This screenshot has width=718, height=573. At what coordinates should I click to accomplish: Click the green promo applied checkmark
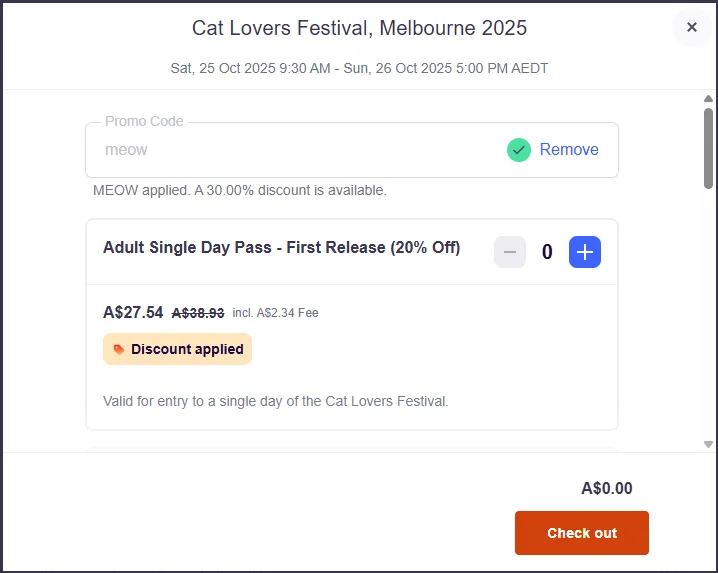pyautogui.click(x=518, y=150)
